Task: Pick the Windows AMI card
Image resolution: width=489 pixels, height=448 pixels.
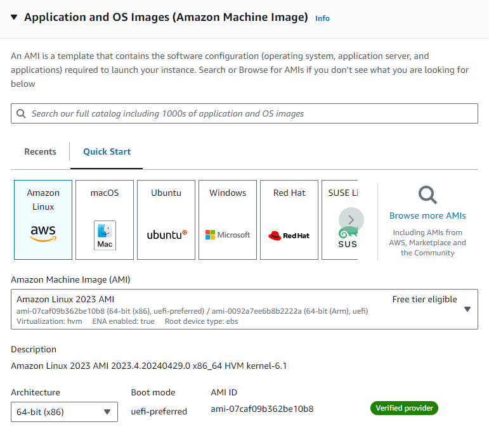Action: [x=228, y=220]
